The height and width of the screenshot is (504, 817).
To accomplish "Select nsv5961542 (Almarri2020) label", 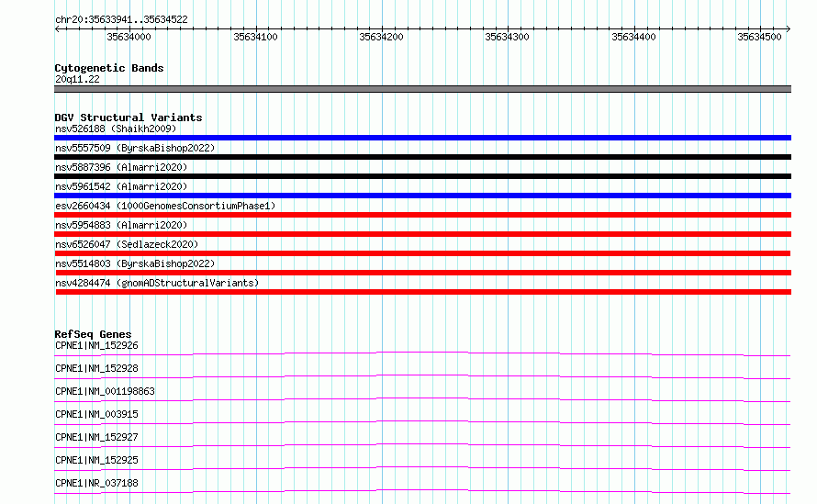I will click(121, 186).
